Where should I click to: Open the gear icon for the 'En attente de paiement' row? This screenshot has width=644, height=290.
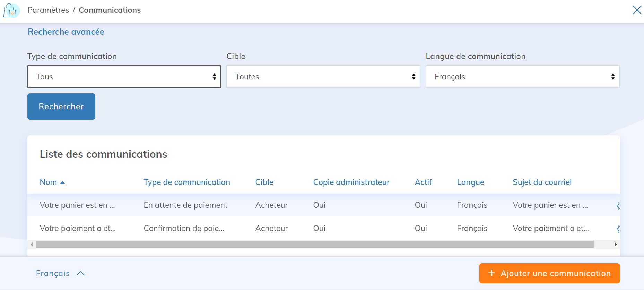pos(618,206)
